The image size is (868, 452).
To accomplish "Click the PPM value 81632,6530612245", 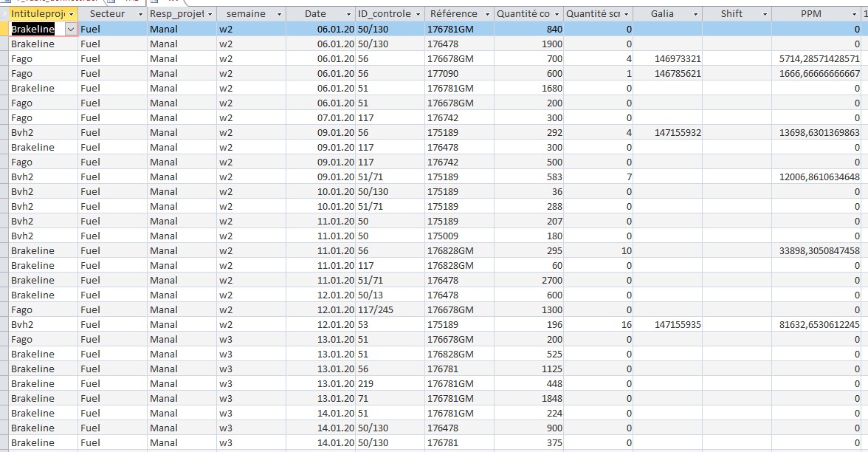I will 819,325.
